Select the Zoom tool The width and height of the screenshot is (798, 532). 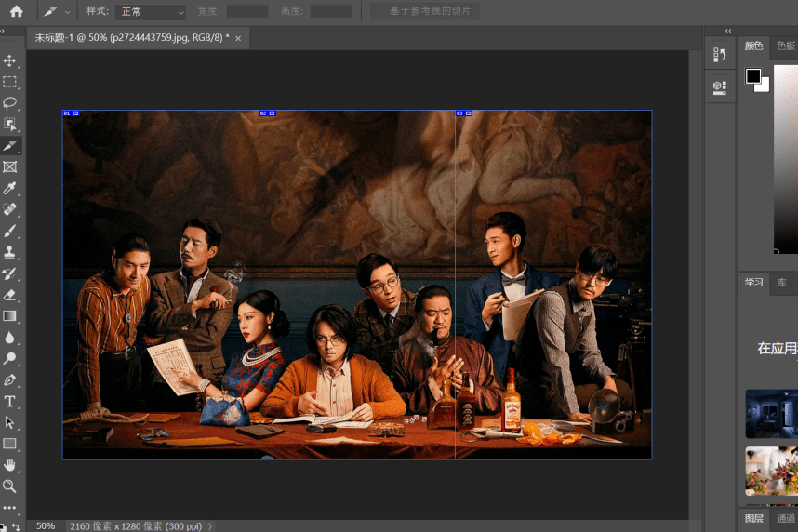pyautogui.click(x=10, y=486)
